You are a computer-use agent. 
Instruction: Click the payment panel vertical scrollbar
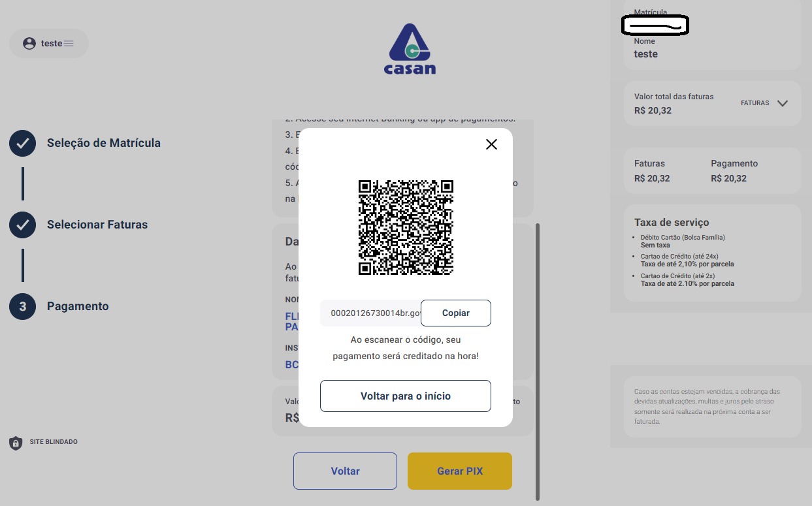pos(538,362)
